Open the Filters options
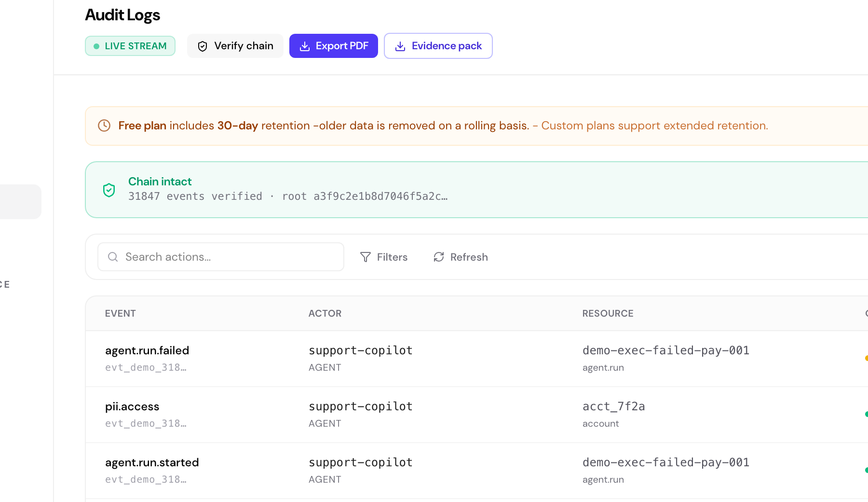 point(384,257)
